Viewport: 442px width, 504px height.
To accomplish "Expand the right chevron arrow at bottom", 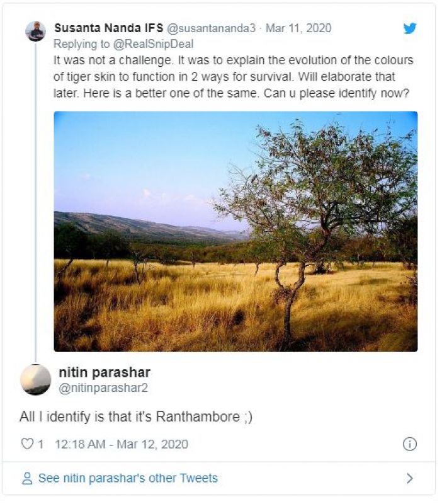I will click(410, 478).
